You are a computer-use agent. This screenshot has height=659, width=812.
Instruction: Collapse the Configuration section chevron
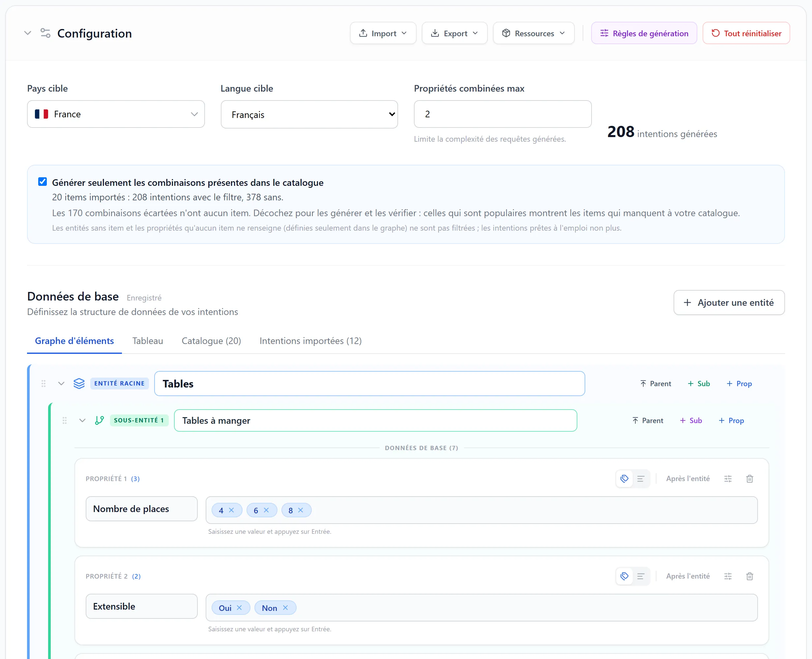click(x=27, y=33)
